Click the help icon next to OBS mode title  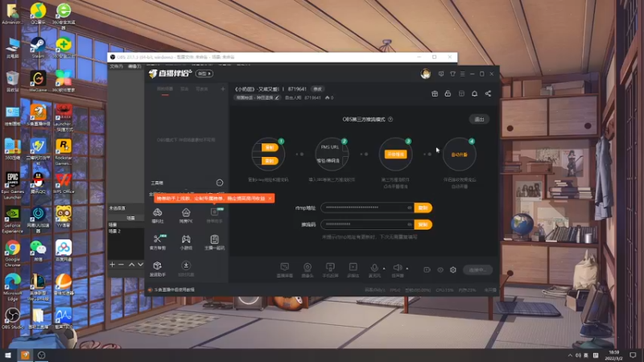click(390, 119)
